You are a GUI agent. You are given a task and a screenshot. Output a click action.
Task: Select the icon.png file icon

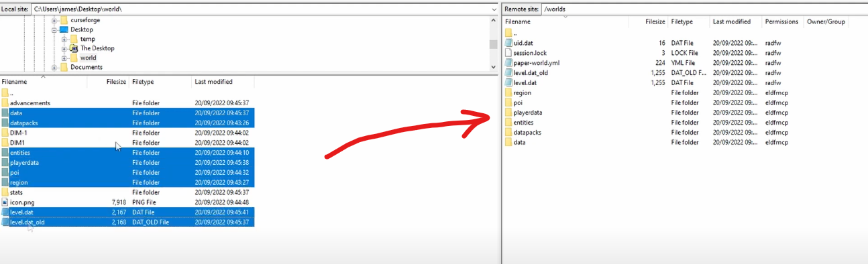tap(5, 202)
